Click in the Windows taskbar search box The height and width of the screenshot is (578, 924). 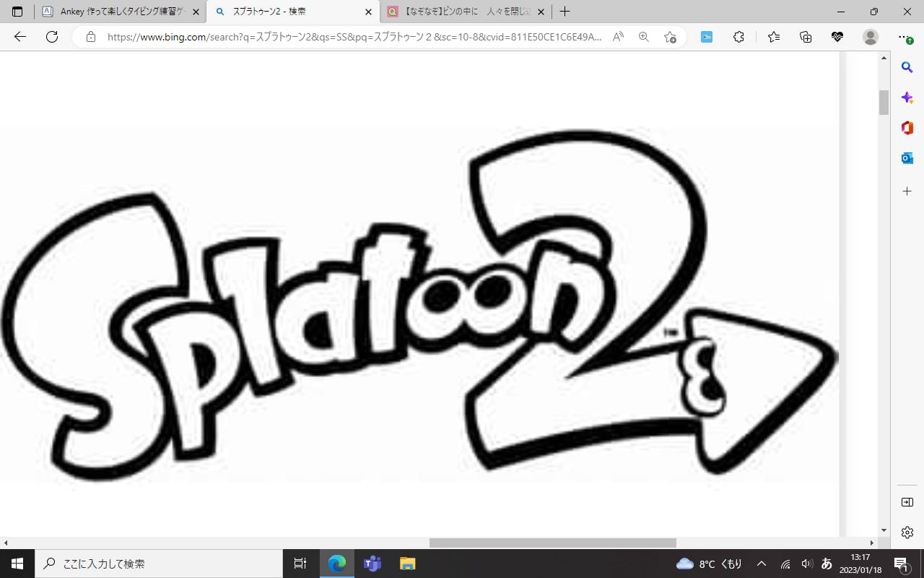coord(159,564)
